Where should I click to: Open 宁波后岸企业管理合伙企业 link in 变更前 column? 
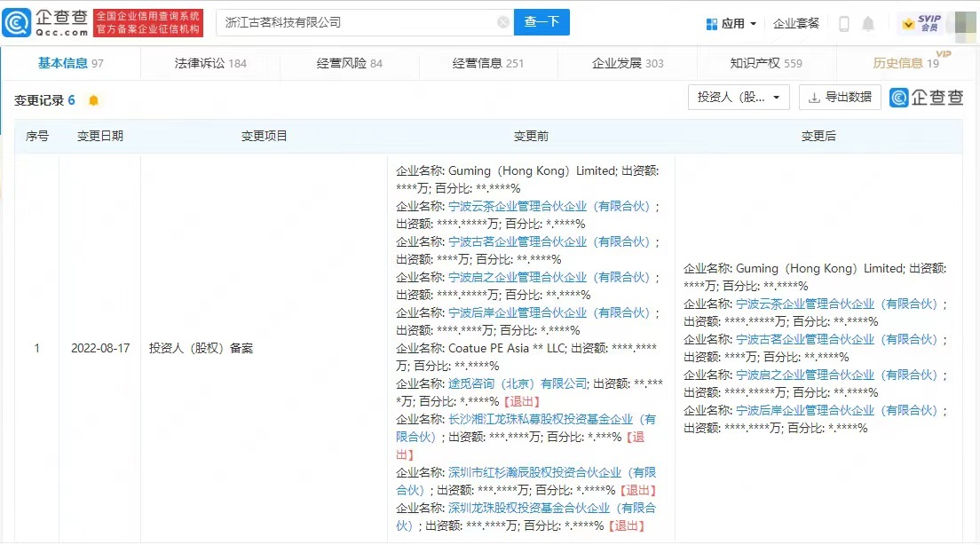pos(549,313)
